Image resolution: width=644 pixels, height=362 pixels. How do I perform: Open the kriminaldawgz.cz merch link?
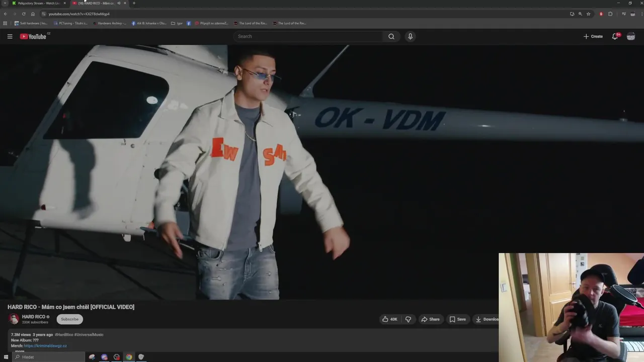(45, 346)
